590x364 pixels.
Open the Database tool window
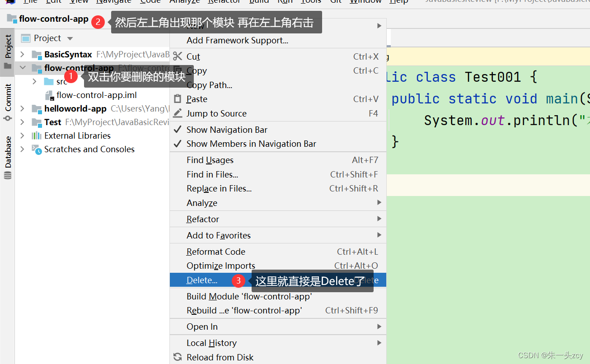click(8, 158)
